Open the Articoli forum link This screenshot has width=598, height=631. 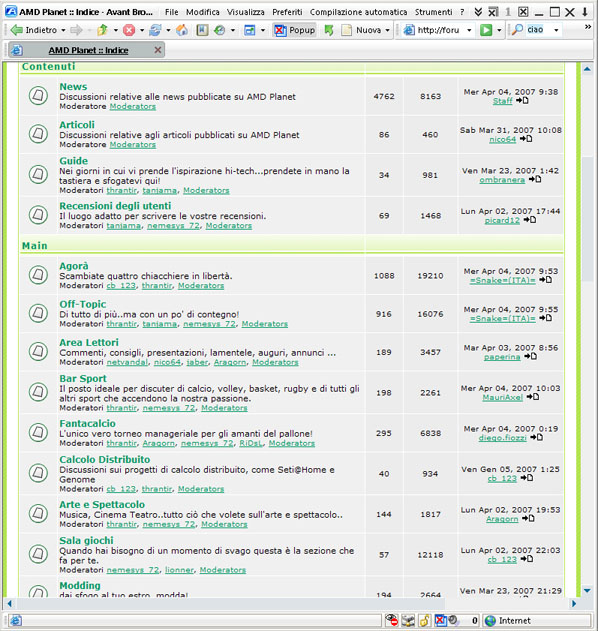coord(77,125)
